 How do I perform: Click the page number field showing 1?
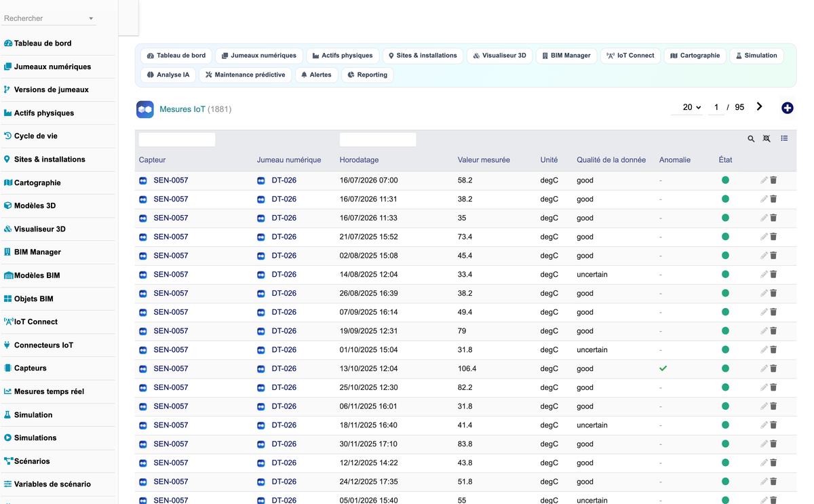tap(716, 107)
